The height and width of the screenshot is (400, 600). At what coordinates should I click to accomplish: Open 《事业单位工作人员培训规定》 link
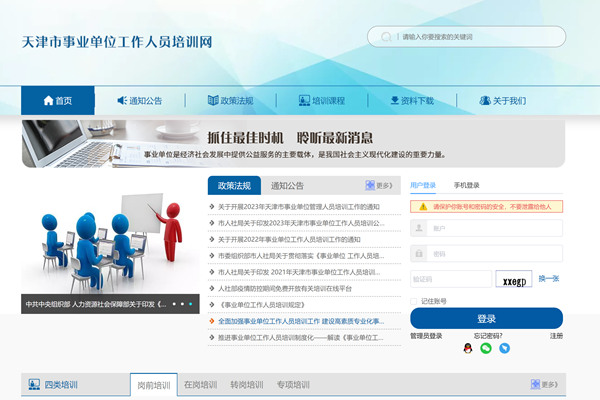click(x=262, y=305)
